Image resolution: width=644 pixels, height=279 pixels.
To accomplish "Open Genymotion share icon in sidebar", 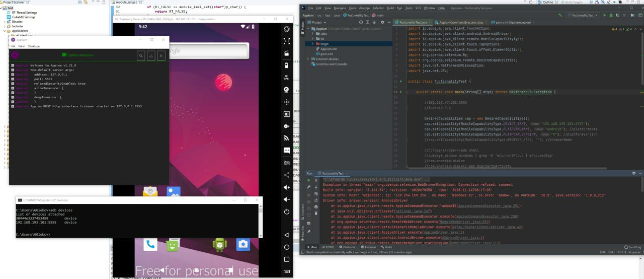I will [286, 175].
